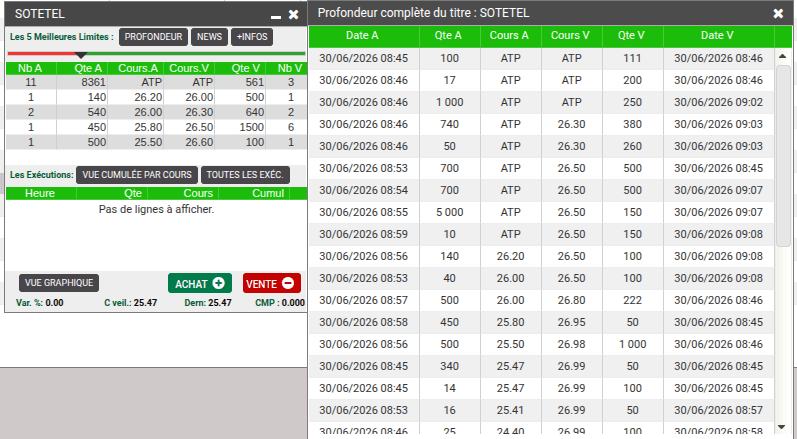The image size is (797, 439).
Task: Place a VENTE sell order
Action: pyautogui.click(x=271, y=284)
